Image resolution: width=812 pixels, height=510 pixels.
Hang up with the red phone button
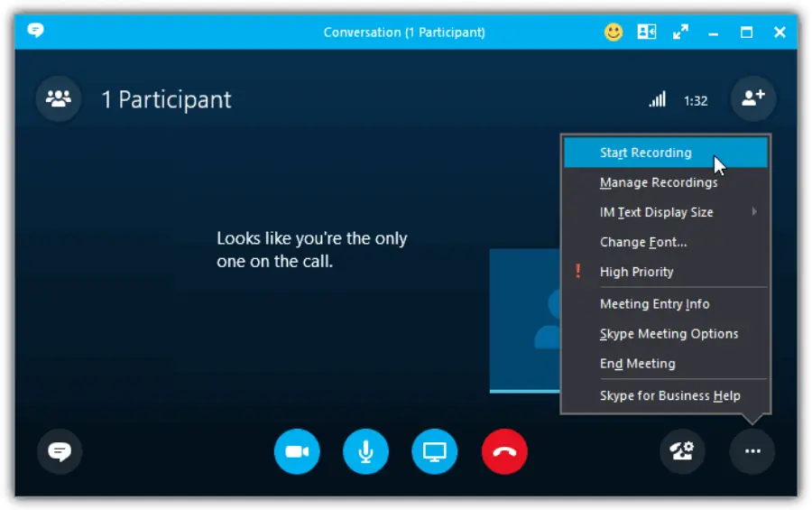click(504, 451)
